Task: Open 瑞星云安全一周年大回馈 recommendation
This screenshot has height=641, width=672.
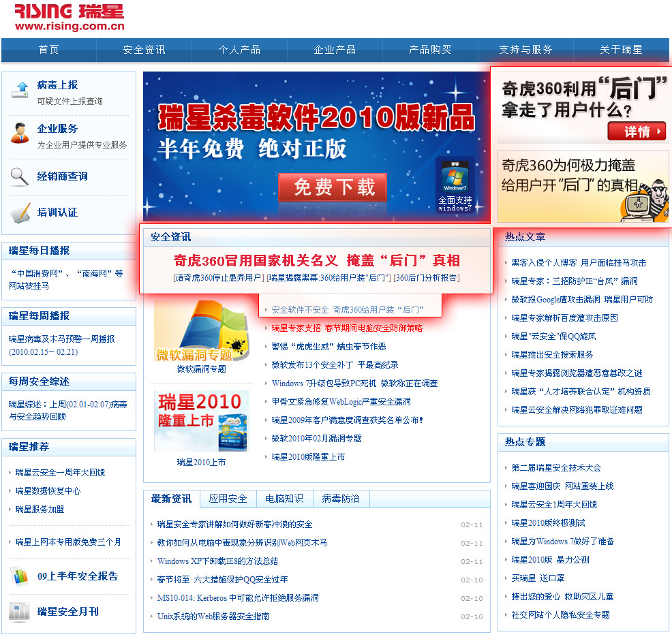Action: coord(60,473)
